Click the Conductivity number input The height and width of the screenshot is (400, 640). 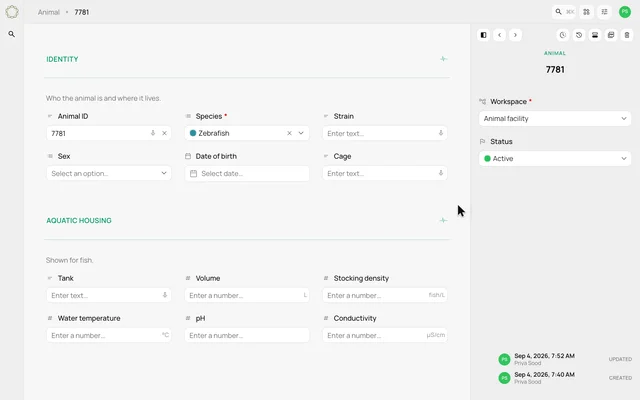[384, 335]
